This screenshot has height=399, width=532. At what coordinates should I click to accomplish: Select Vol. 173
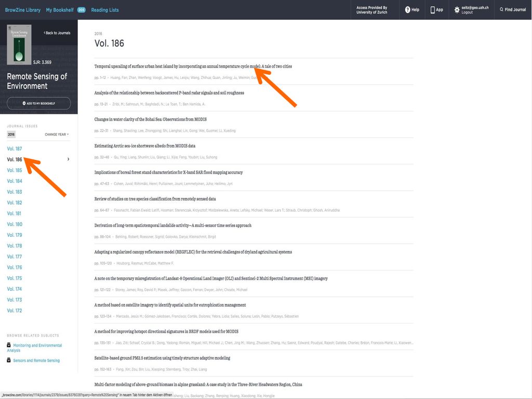pyautogui.click(x=14, y=300)
